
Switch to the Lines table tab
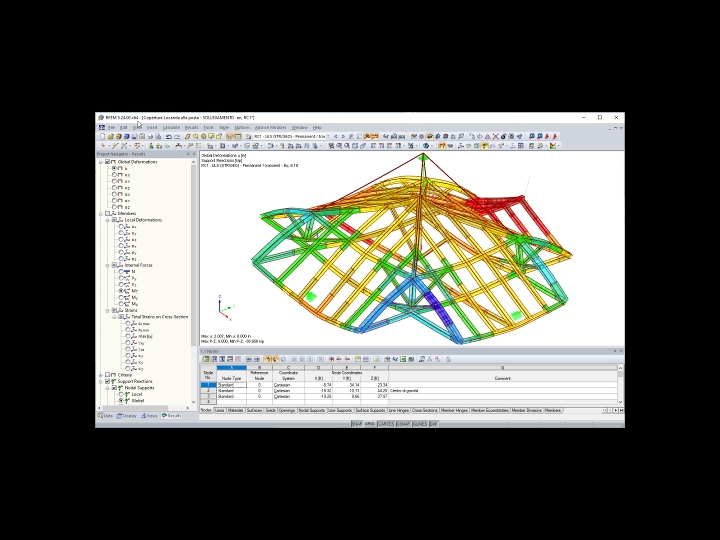pyautogui.click(x=219, y=411)
